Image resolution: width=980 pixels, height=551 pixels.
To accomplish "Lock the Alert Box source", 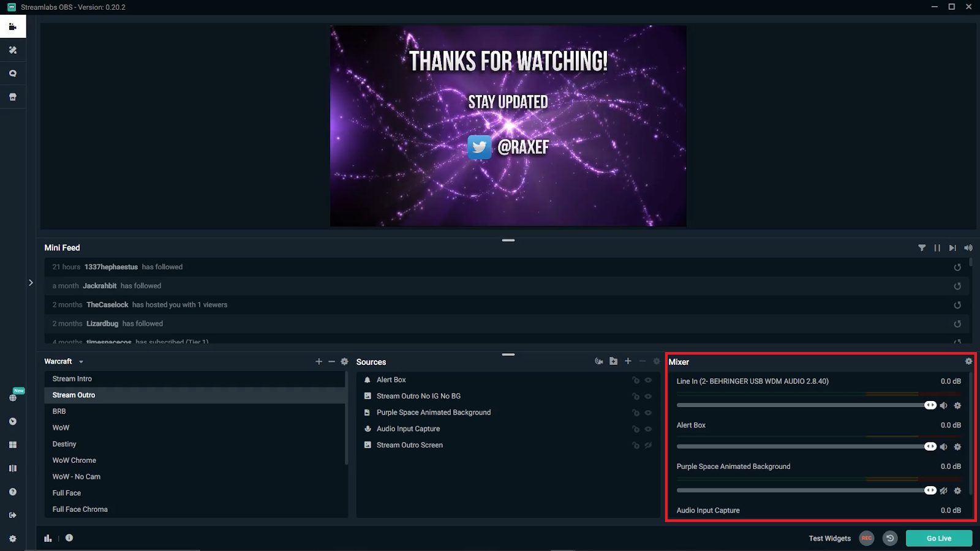I will point(636,380).
